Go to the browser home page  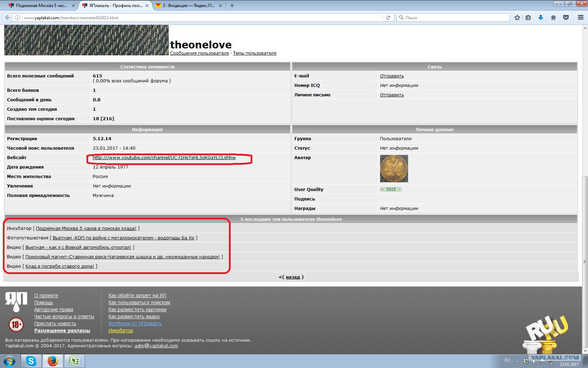553,18
